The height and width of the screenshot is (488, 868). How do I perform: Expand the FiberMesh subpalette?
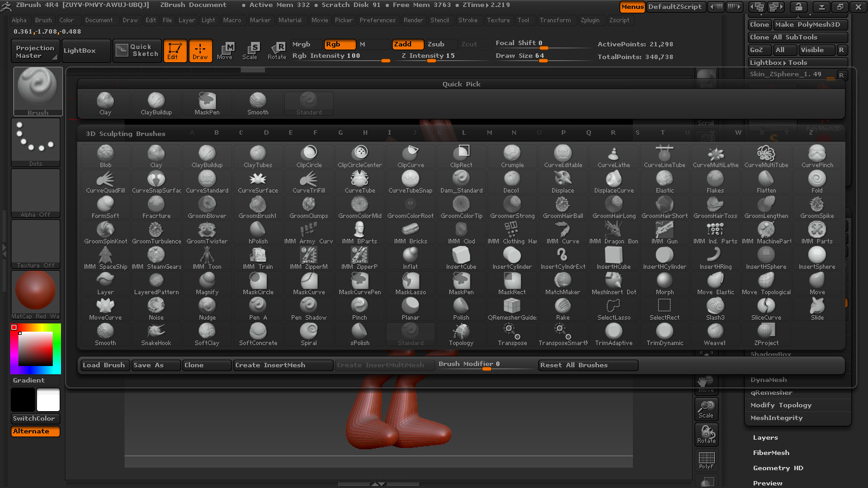coord(771,453)
